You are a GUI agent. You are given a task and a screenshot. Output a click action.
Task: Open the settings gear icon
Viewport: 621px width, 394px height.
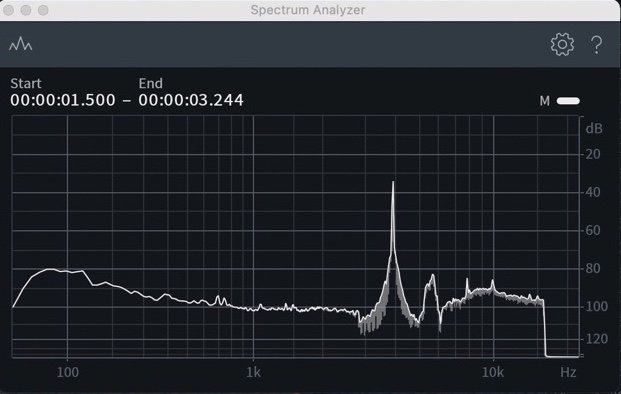[x=562, y=44]
